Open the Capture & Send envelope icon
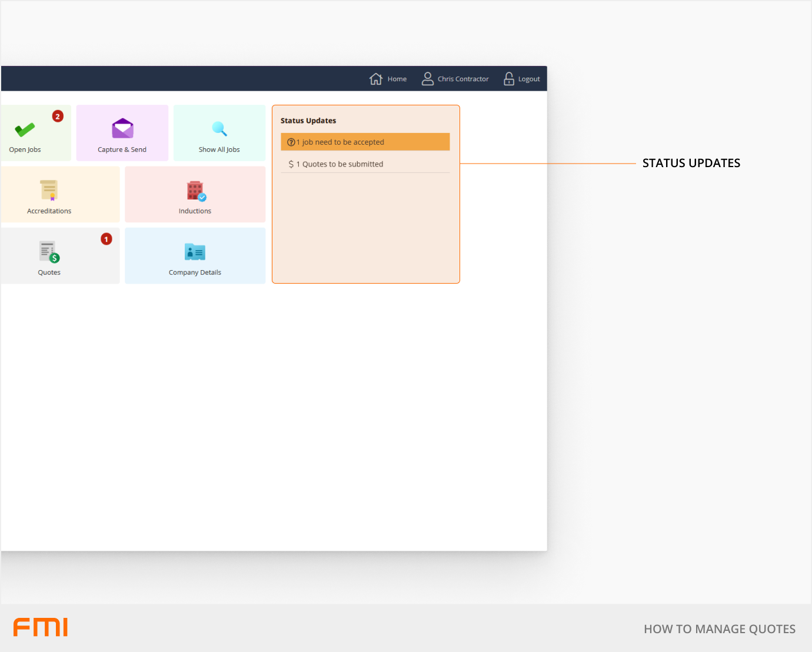Image resolution: width=812 pixels, height=652 pixels. click(122, 128)
